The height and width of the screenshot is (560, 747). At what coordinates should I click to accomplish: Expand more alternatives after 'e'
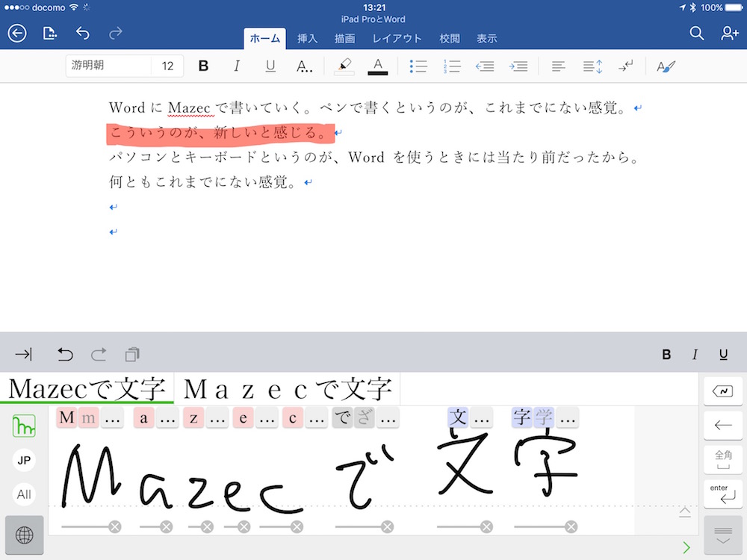tap(267, 419)
